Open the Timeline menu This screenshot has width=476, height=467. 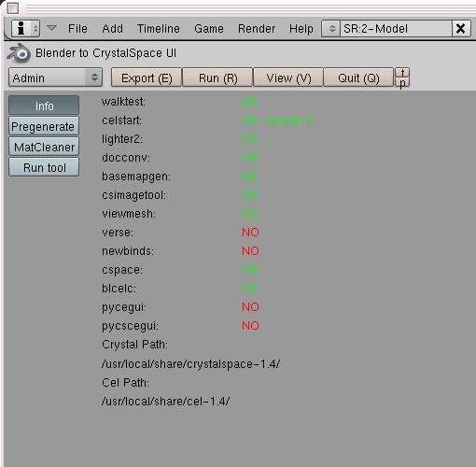(159, 29)
